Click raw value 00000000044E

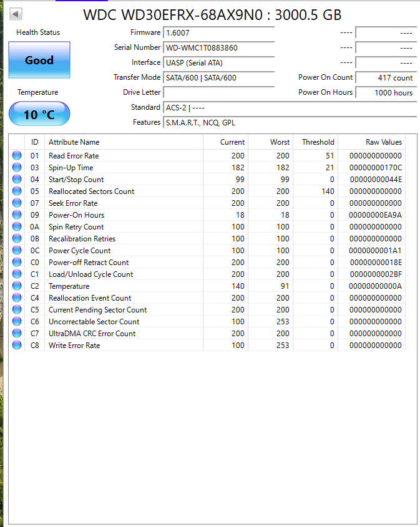[376, 179]
